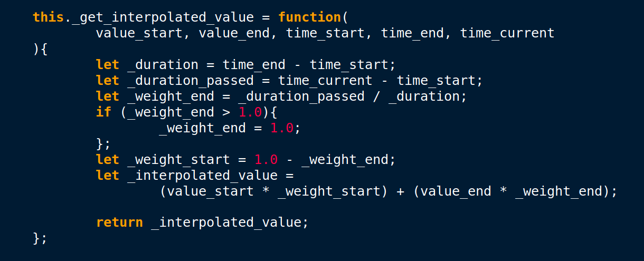Click the red 1.0 in the subtraction line
The width and height of the screenshot is (644, 261).
click(x=266, y=160)
